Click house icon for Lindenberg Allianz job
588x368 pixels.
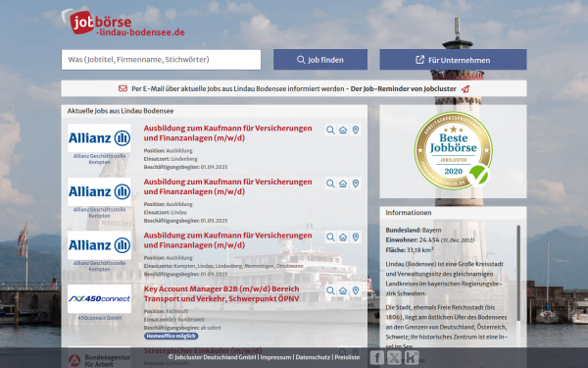343,130
